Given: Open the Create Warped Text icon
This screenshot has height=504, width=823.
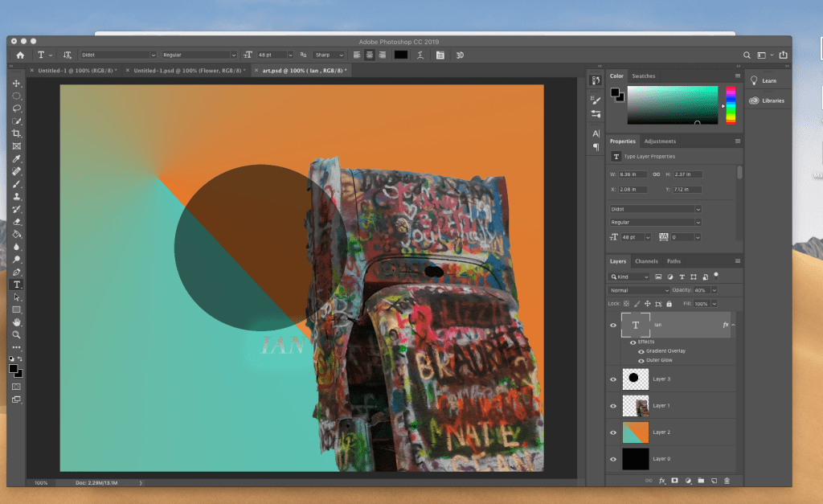Looking at the screenshot, I should 420,55.
